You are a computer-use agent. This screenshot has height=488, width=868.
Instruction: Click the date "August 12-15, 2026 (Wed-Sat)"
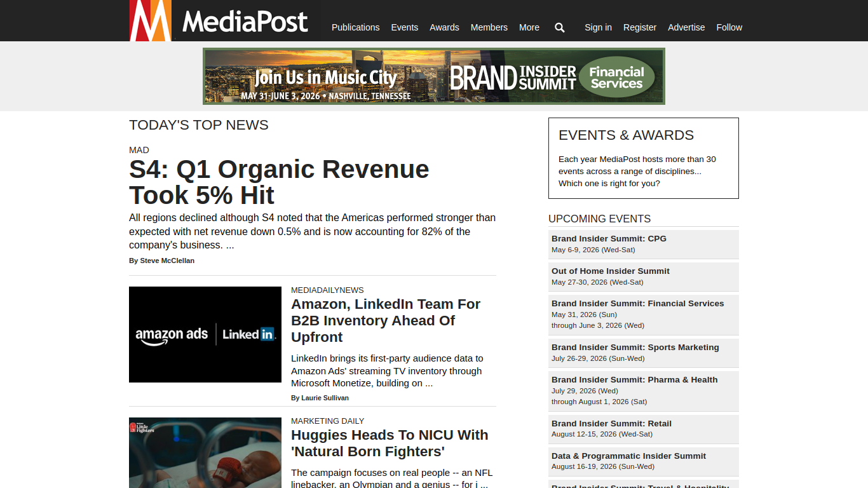click(x=602, y=434)
